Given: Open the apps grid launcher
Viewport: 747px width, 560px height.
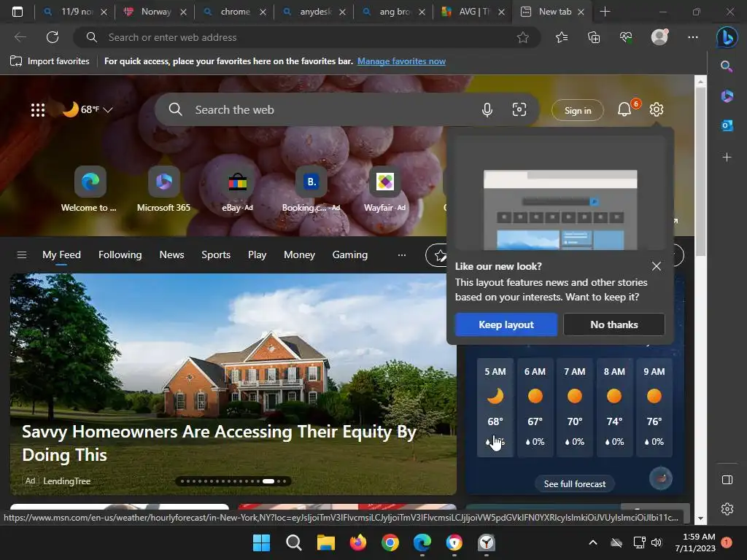Looking at the screenshot, I should 38,110.
